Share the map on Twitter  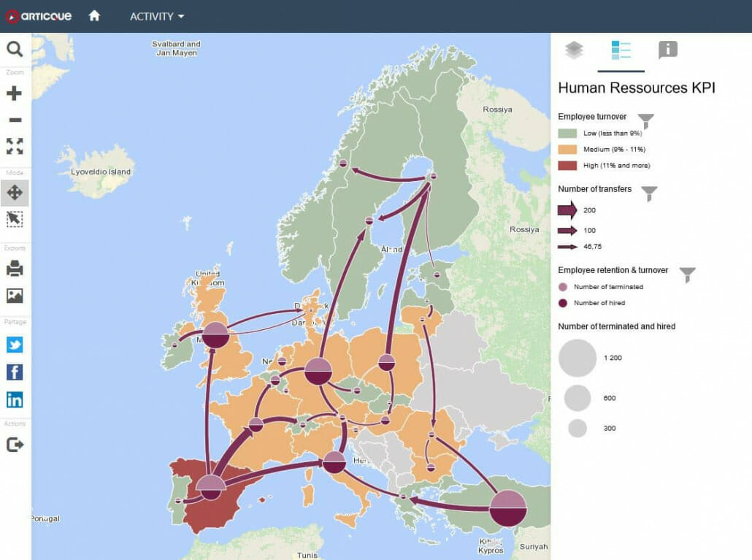tap(15, 345)
